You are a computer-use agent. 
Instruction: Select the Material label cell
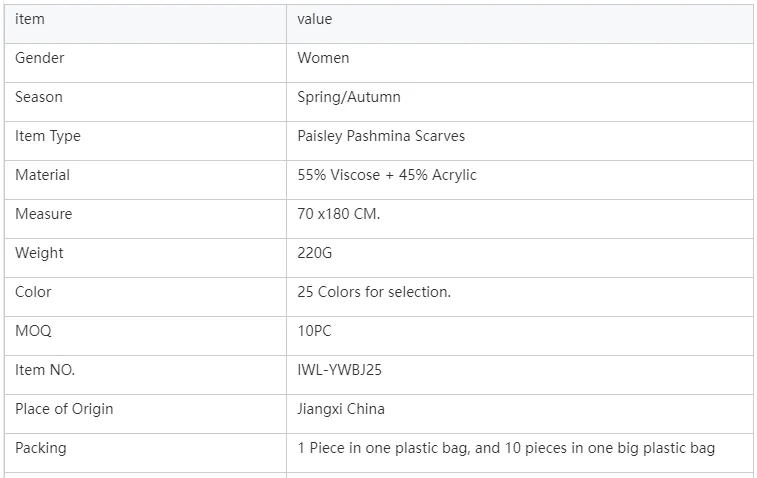pyautogui.click(x=43, y=175)
